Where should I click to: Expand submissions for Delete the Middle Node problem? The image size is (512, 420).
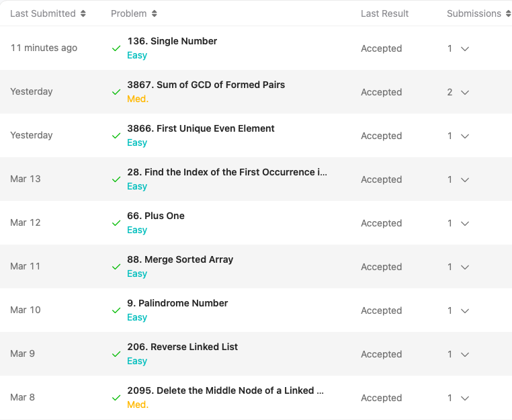464,398
